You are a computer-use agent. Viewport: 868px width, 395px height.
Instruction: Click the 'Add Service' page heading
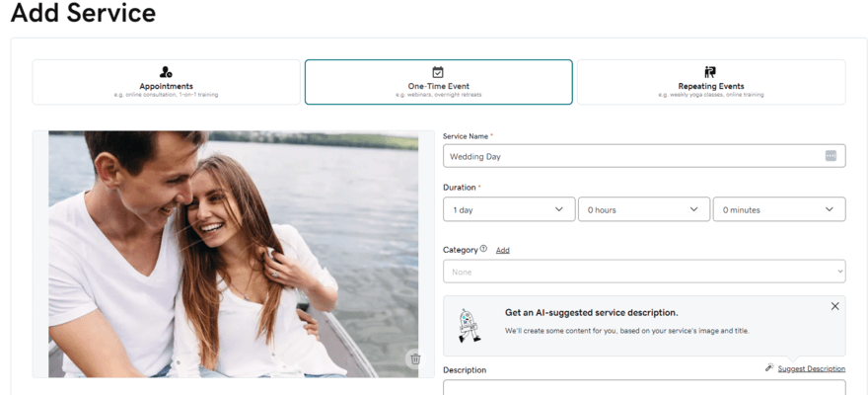(x=83, y=13)
